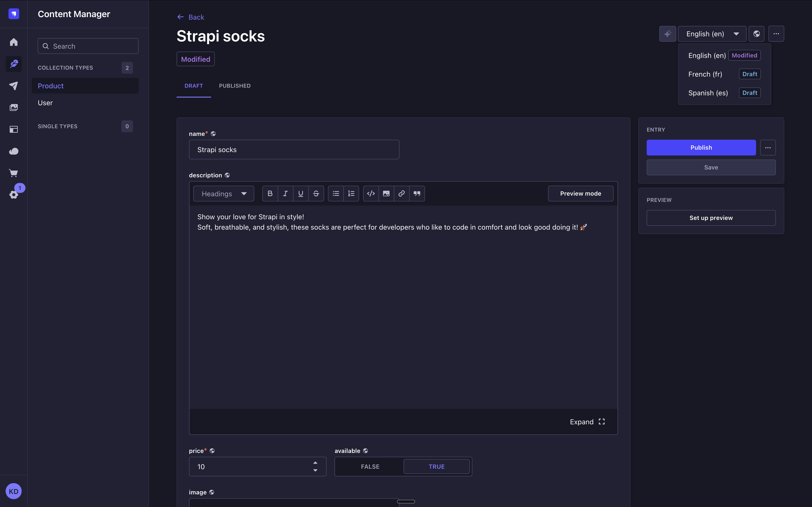Open entry more actions next to Publish
812x507 pixels.
(x=767, y=148)
